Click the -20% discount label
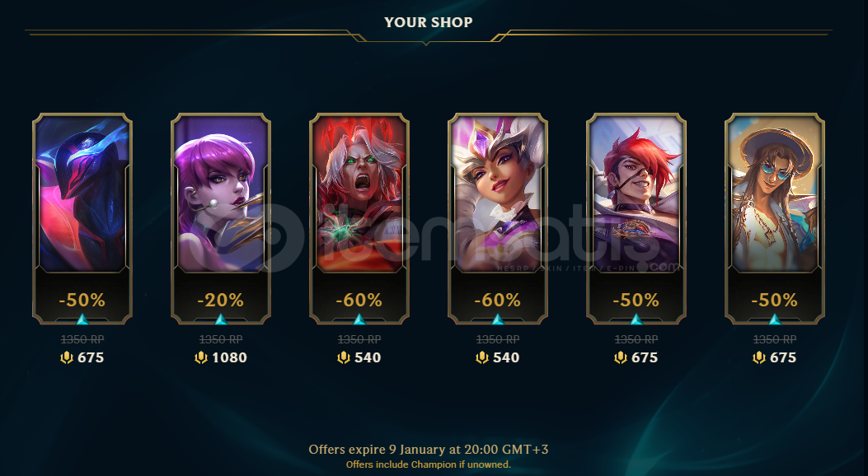The width and height of the screenshot is (868, 476). [220, 301]
